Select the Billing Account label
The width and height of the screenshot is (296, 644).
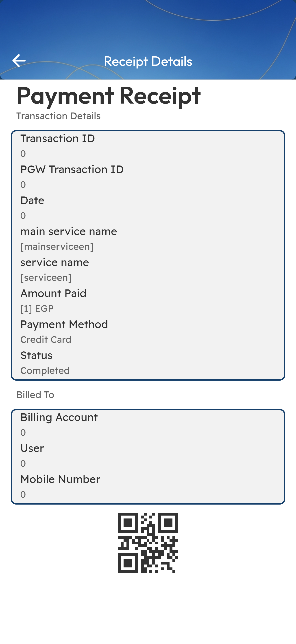pyautogui.click(x=59, y=417)
